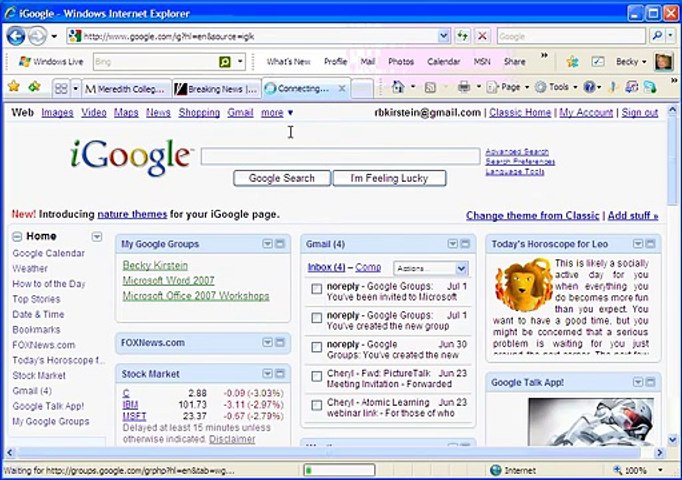Click the horizontal scrollbar right arrow
The image size is (682, 480).
(x=660, y=453)
